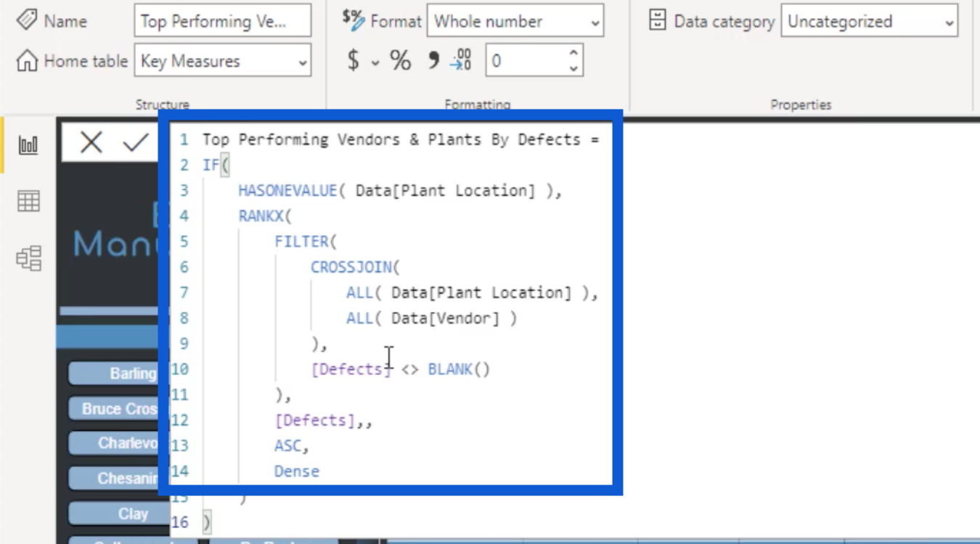Decrease decimal places with down arrow
Image resolution: width=980 pixels, height=544 pixels.
click(573, 69)
